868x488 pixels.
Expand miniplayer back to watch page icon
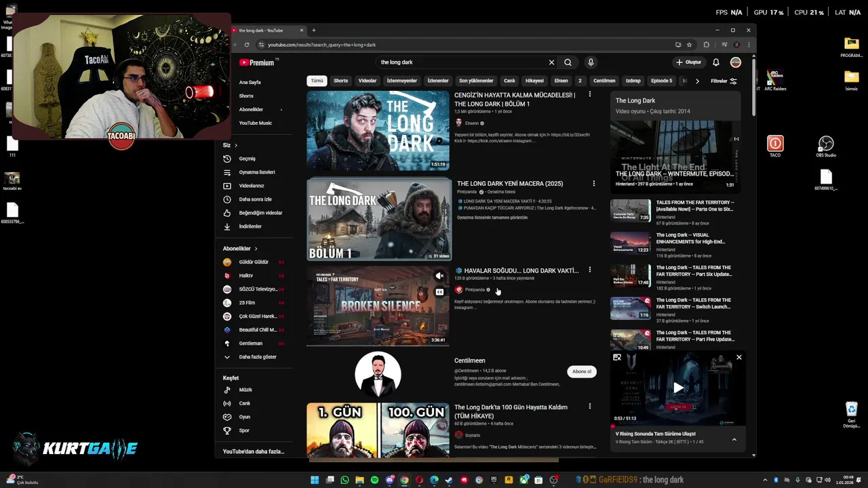pyautogui.click(x=617, y=357)
